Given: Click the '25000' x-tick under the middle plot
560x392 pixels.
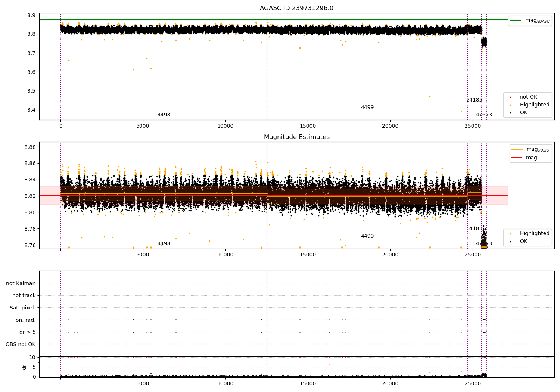Looking at the screenshot, I should tap(472, 255).
